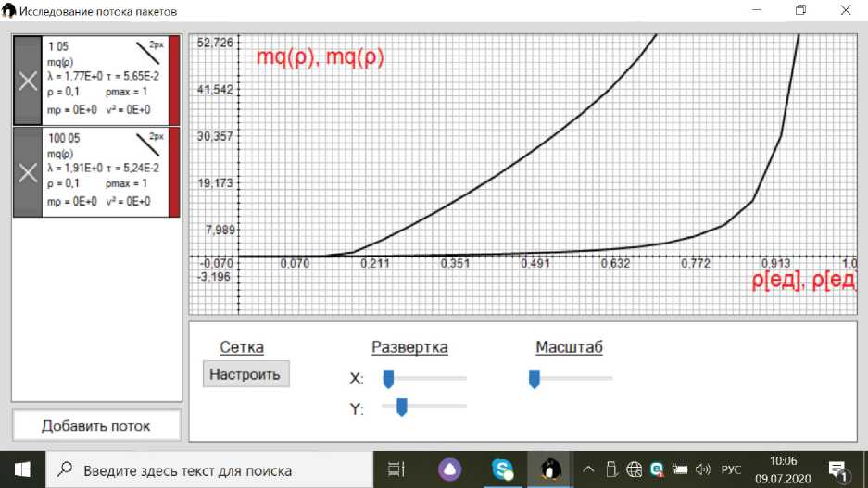Click the 'Развертка' heading
Image resolution: width=868 pixels, height=488 pixels.
(409, 347)
